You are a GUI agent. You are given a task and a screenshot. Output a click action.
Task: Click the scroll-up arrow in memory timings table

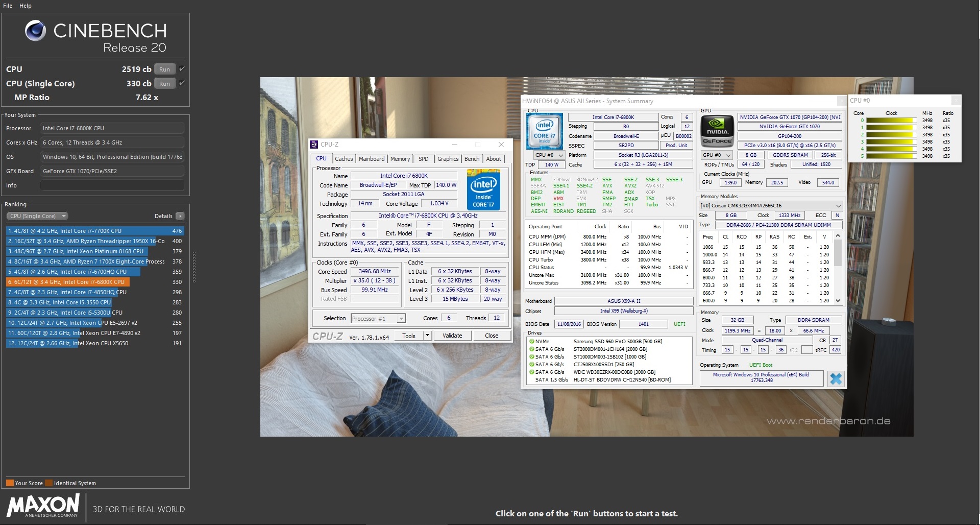[838, 235]
